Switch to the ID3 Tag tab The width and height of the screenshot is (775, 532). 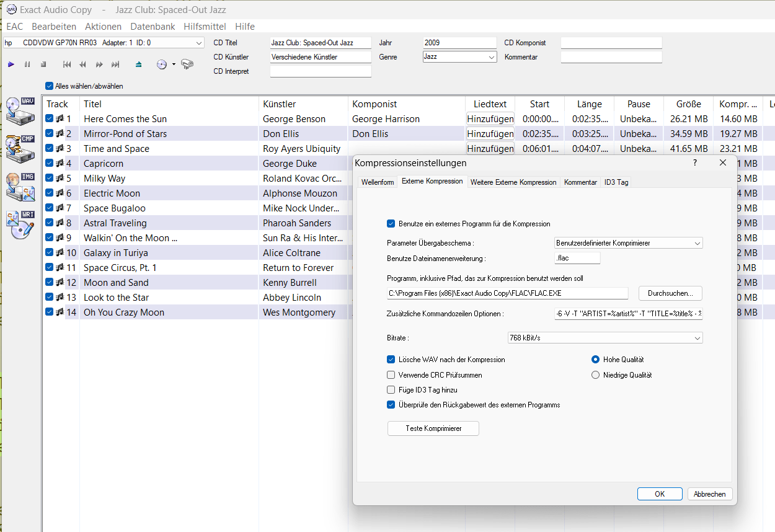[616, 182]
